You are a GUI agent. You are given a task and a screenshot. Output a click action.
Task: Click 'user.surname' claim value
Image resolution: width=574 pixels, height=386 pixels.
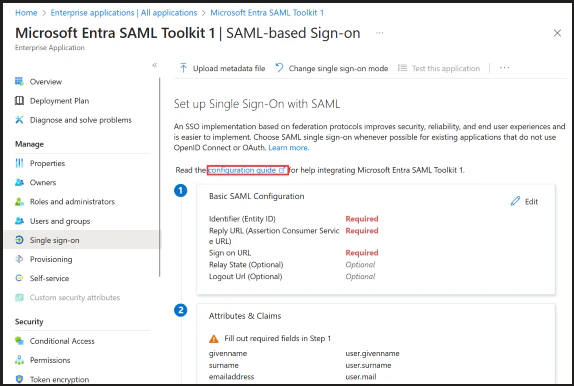point(368,365)
